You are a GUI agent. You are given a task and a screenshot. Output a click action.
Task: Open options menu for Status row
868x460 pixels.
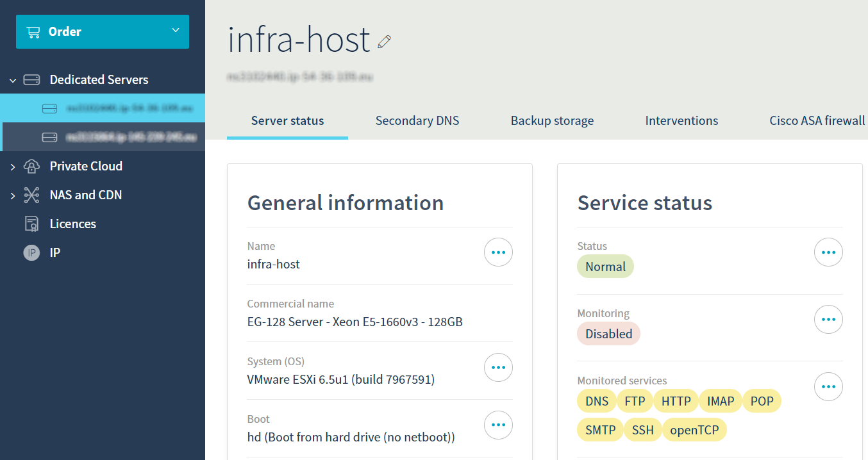(828, 252)
